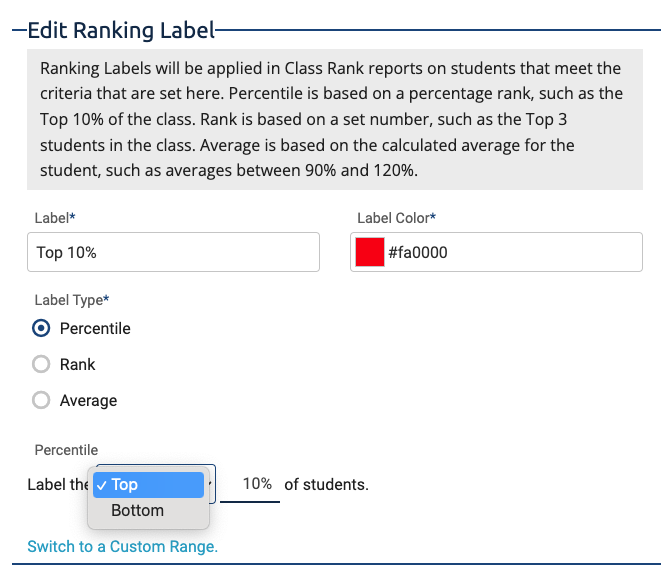Click the percentile select box arrow edge
661x569 pixels.
click(210, 484)
